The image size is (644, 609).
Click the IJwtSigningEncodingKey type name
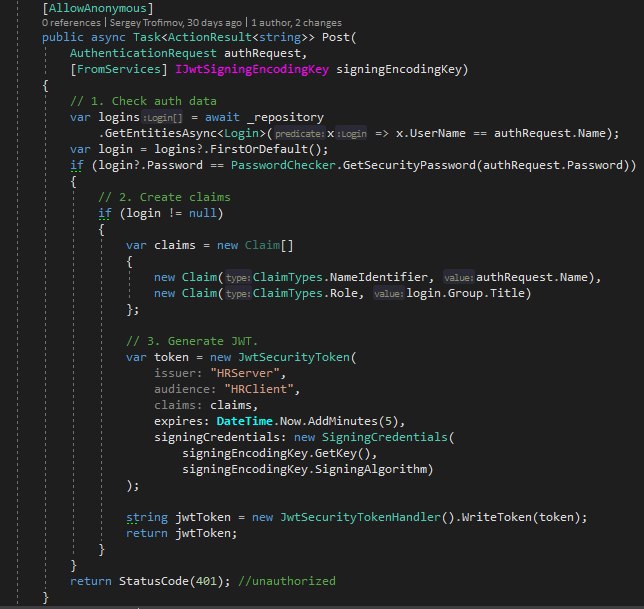(x=252, y=69)
